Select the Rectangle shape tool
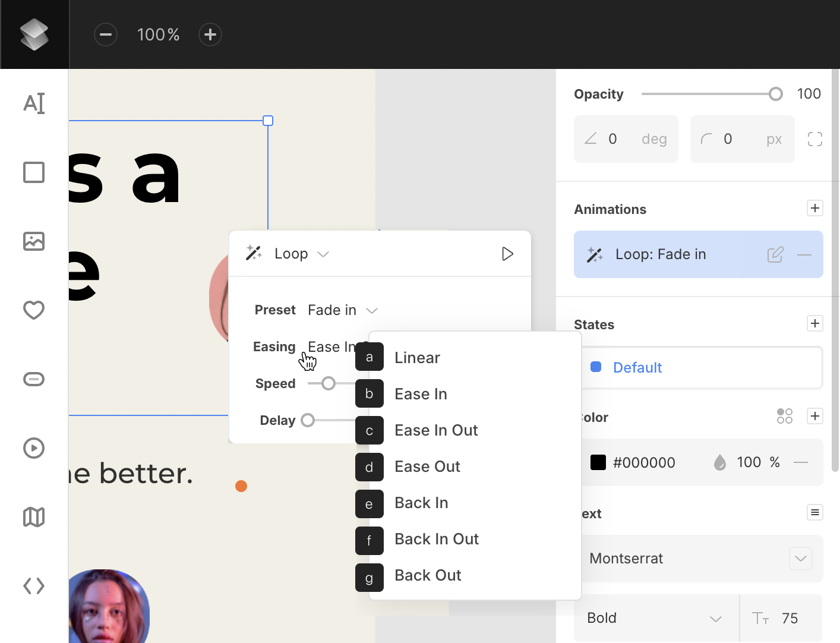The image size is (840, 643). click(x=34, y=172)
